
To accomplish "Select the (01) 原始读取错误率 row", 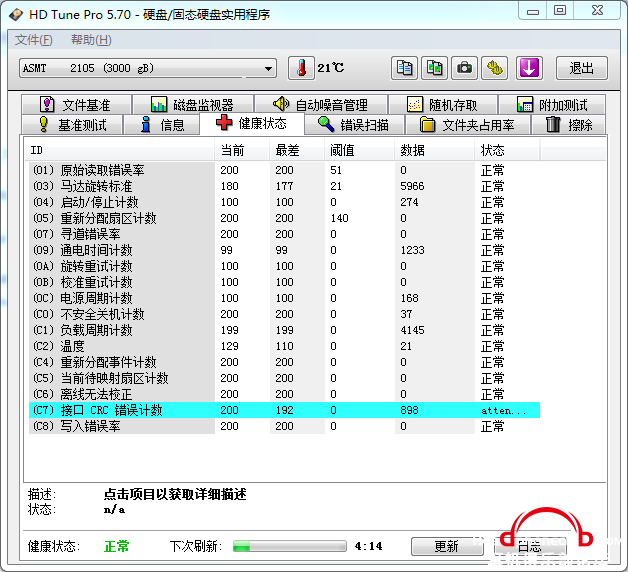I will pyautogui.click(x=284, y=170).
